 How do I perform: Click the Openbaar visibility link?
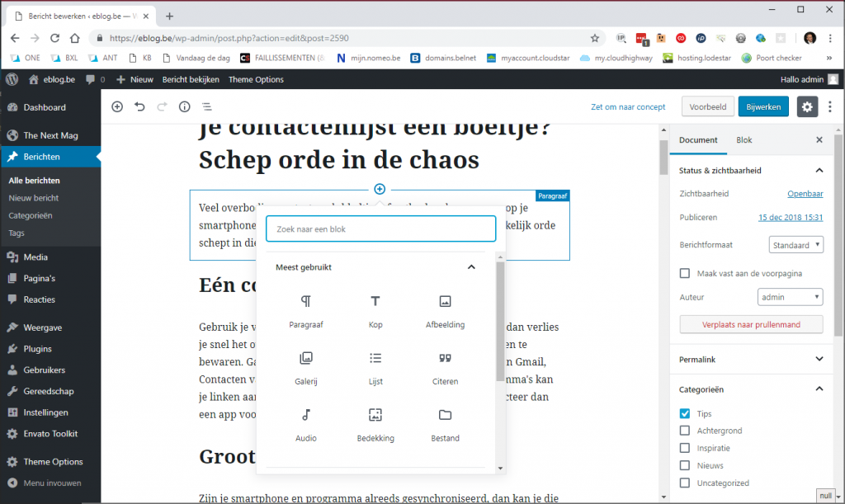click(x=805, y=194)
